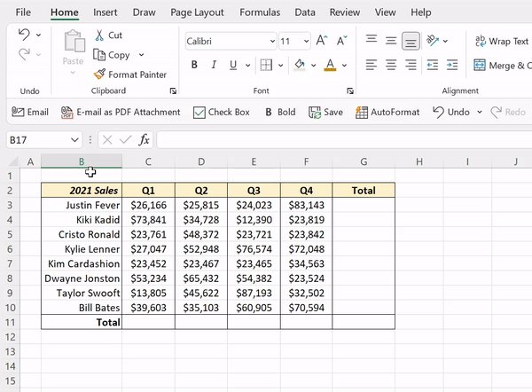
Task: Apply font color with underlined A
Action: pos(330,65)
